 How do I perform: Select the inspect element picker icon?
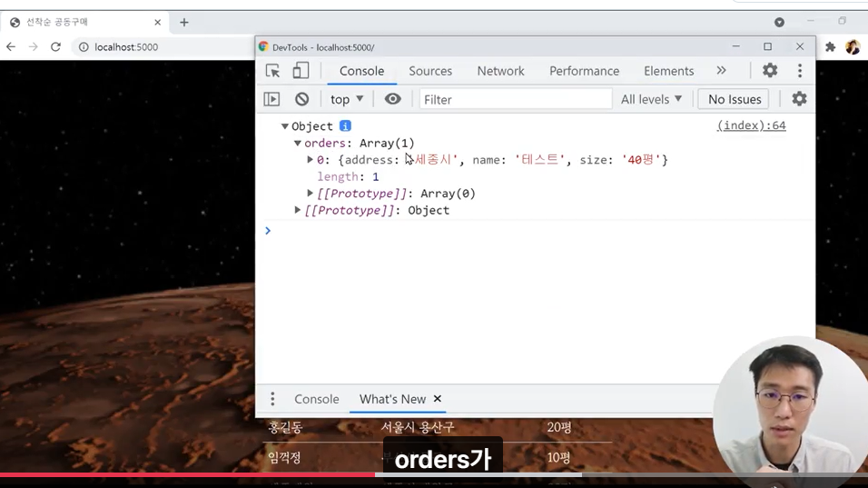272,71
